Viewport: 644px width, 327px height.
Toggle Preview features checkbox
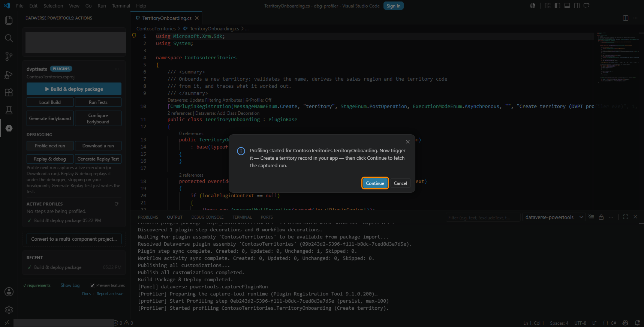[x=92, y=285]
